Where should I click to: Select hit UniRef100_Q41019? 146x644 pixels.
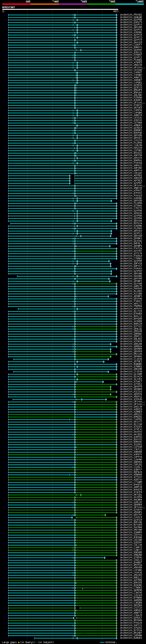pyautogui.click(x=131, y=42)
